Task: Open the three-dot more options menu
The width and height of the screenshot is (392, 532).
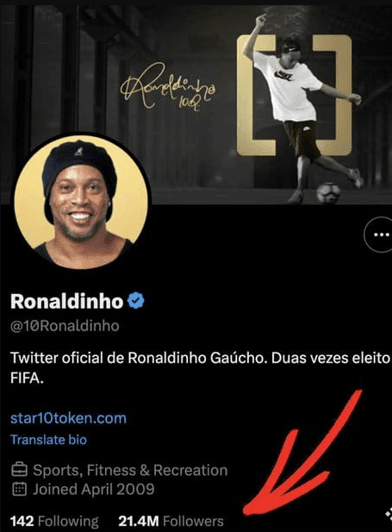Action: pos(379,235)
